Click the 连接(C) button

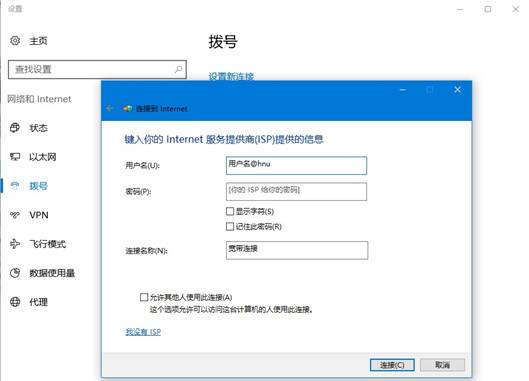point(392,365)
